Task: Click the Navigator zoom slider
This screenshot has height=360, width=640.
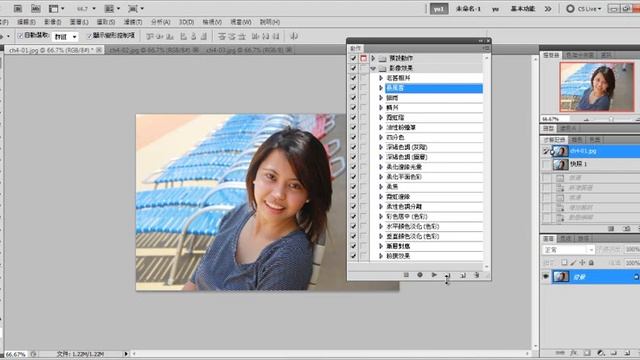Action: click(611, 119)
